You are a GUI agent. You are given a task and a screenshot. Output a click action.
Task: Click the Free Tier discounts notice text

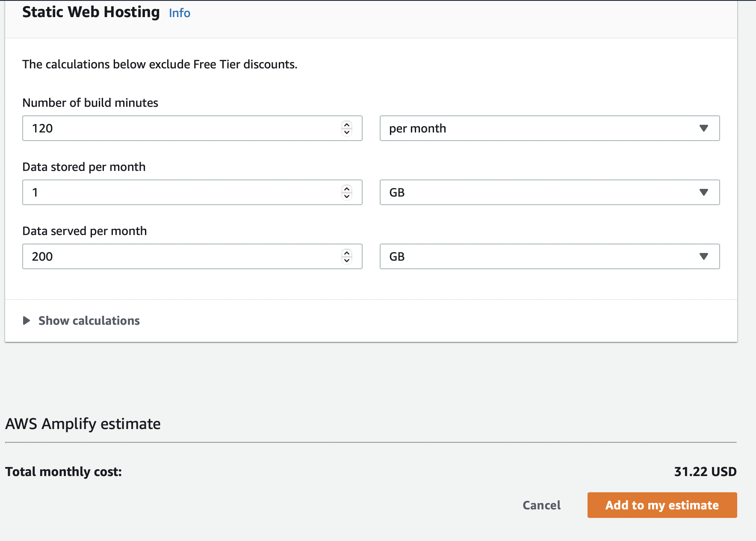point(159,64)
